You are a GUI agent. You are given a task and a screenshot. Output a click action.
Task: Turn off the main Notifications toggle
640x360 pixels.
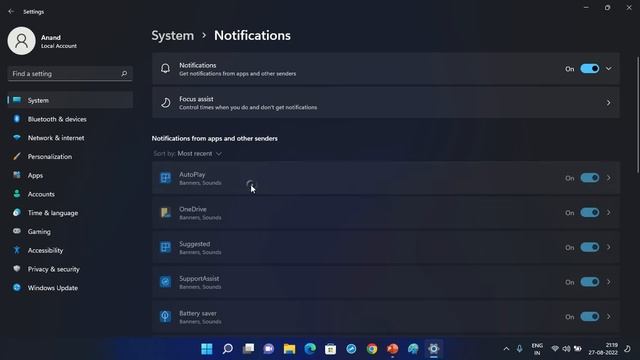tap(590, 69)
